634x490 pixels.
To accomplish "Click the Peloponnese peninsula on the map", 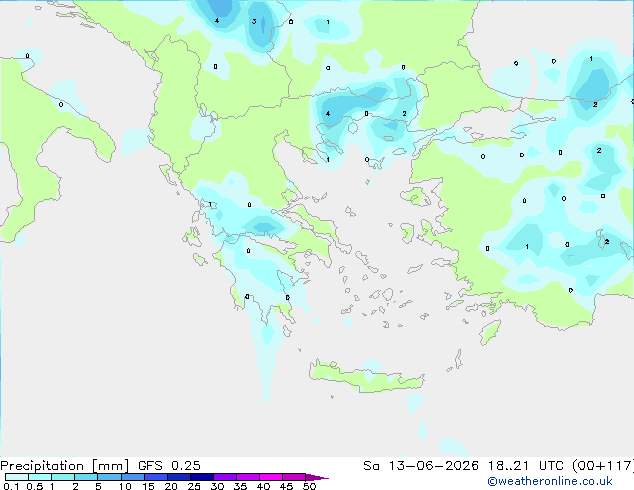I will [x=259, y=279].
